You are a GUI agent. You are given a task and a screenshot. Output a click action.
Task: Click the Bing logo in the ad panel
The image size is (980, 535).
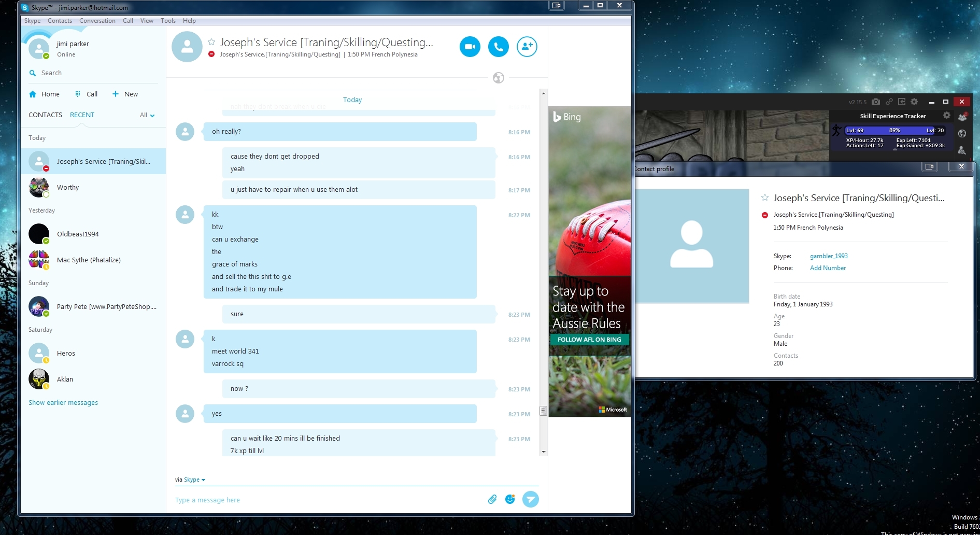coord(567,117)
